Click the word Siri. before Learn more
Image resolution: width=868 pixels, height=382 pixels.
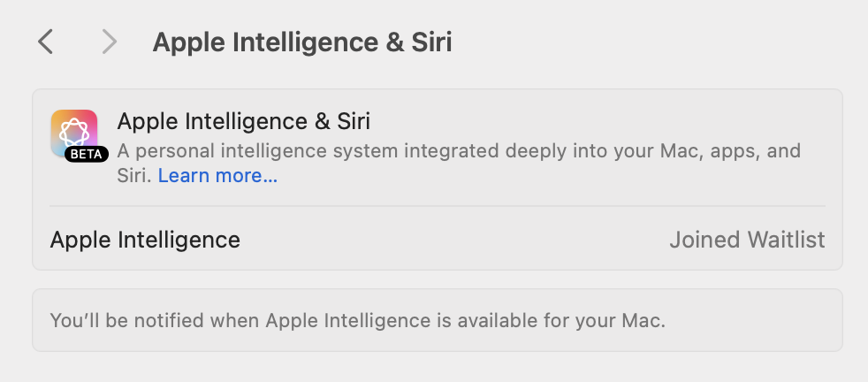click(135, 176)
